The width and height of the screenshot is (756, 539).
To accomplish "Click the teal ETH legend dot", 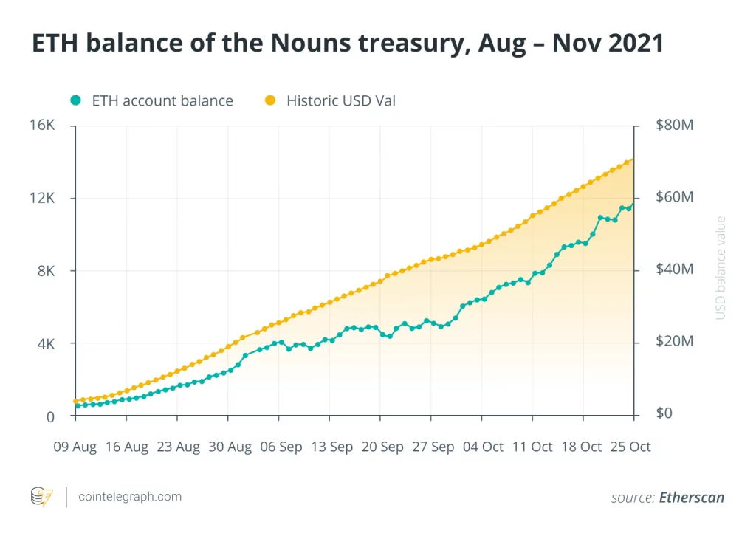I will 75,101.
